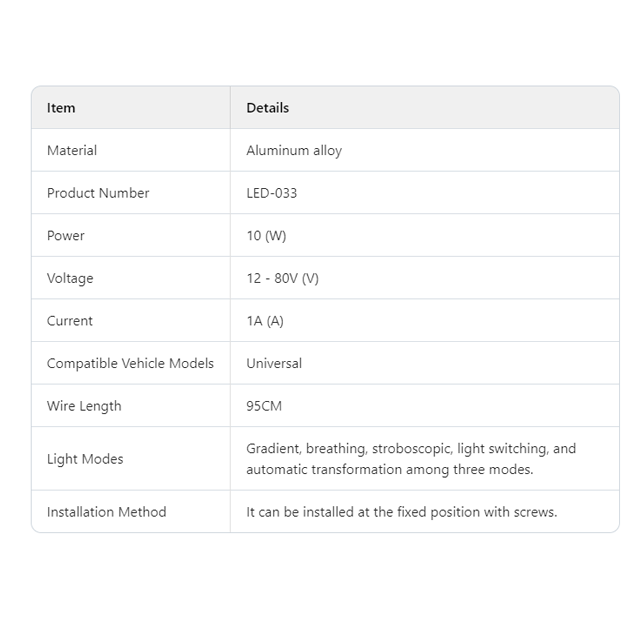Select the "Installation Method" row label

pyautogui.click(x=107, y=512)
